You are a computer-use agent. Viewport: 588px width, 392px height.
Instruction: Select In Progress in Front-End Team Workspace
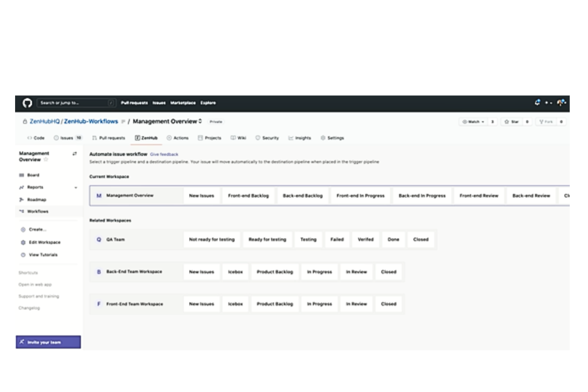coord(319,304)
